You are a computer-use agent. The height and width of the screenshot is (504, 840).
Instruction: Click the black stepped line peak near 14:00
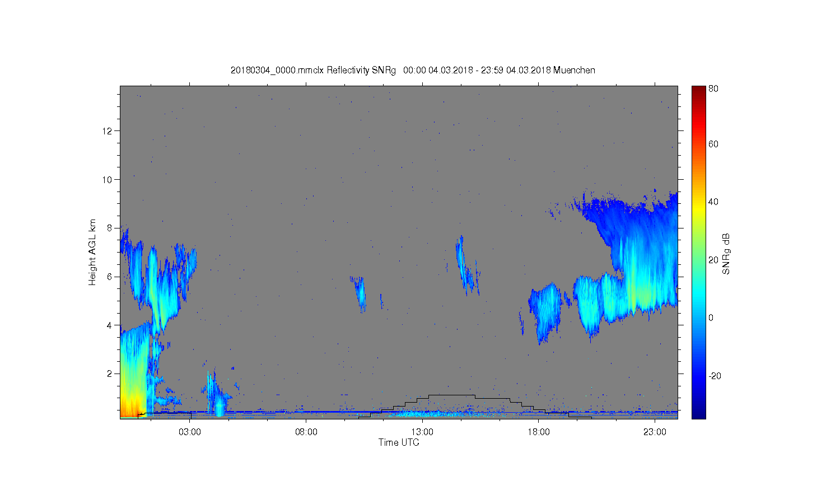[x=451, y=395]
